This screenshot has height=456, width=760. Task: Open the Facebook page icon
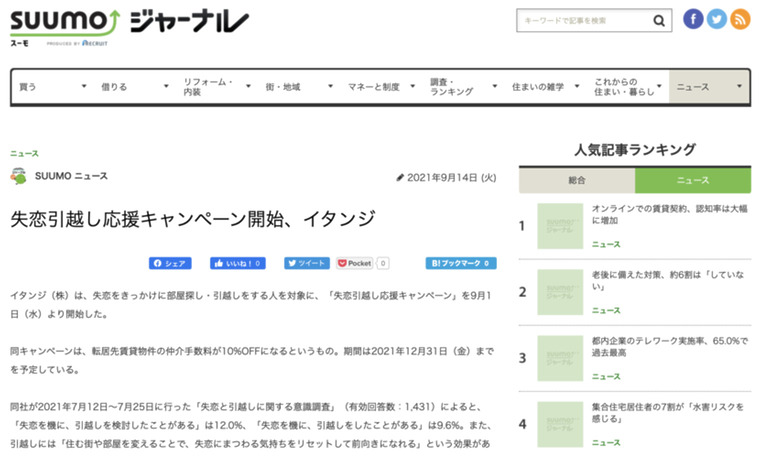pos(692,19)
